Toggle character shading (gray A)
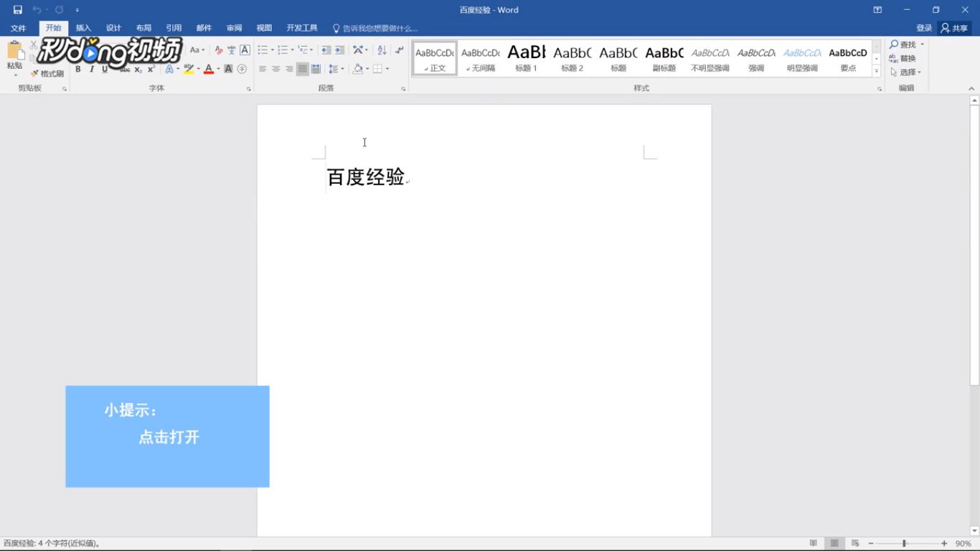980x551 pixels. coord(228,70)
